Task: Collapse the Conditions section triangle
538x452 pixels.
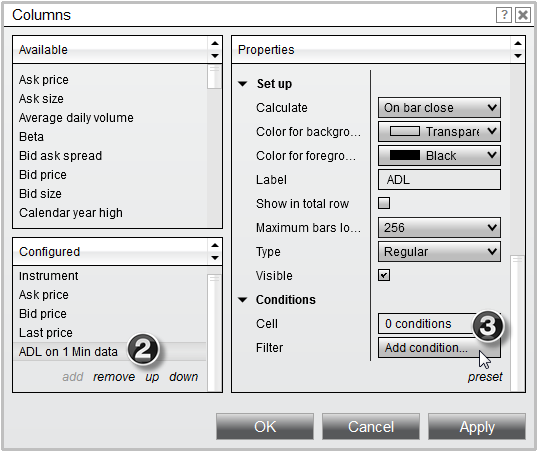Action: click(x=243, y=300)
